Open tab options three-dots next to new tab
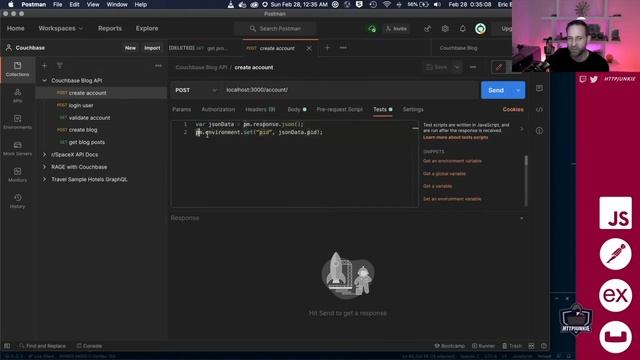The width and height of the screenshot is (640, 360). click(x=343, y=48)
